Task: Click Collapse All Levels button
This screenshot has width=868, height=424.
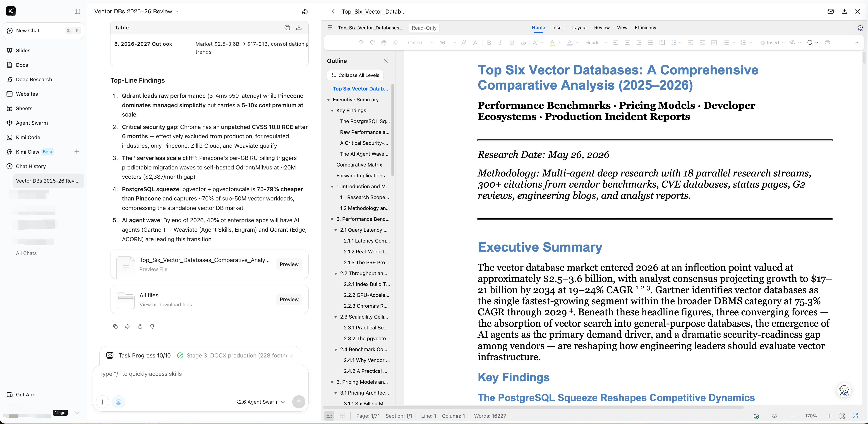Action: pyautogui.click(x=355, y=75)
